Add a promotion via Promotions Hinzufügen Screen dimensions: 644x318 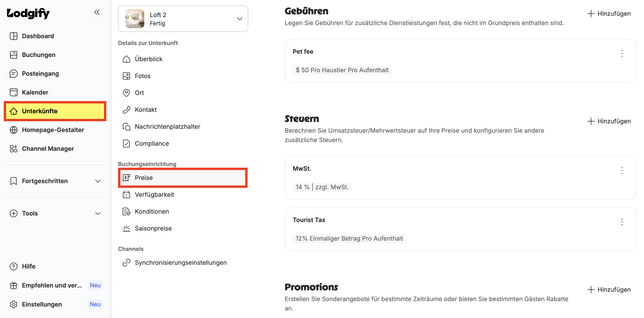[609, 289]
